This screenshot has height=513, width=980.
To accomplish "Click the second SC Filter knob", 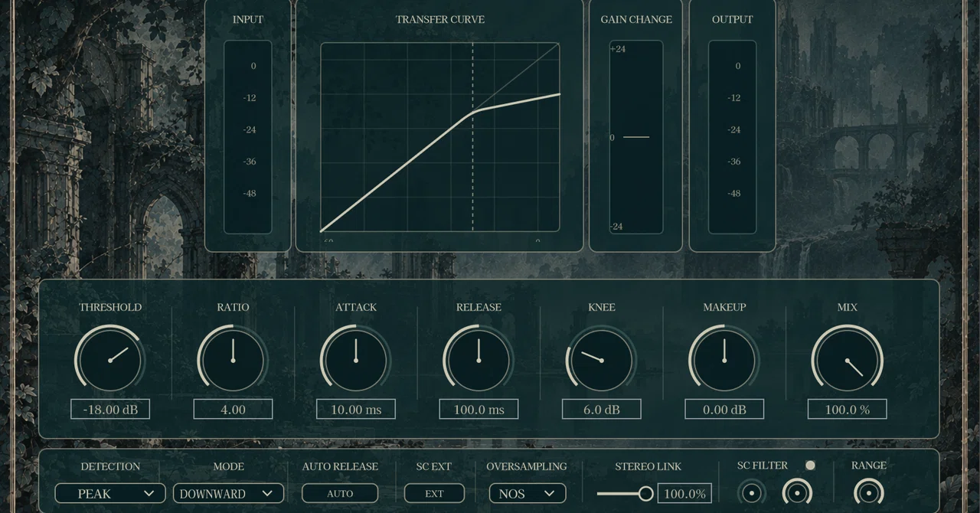I will click(797, 492).
